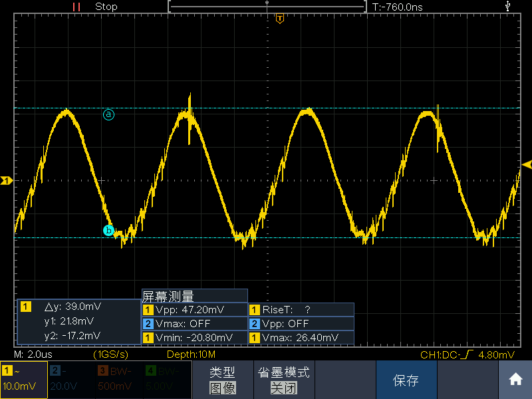Click the CH1:DC trigger source readout
Viewport: 532px width, 399px height.
(x=440, y=355)
